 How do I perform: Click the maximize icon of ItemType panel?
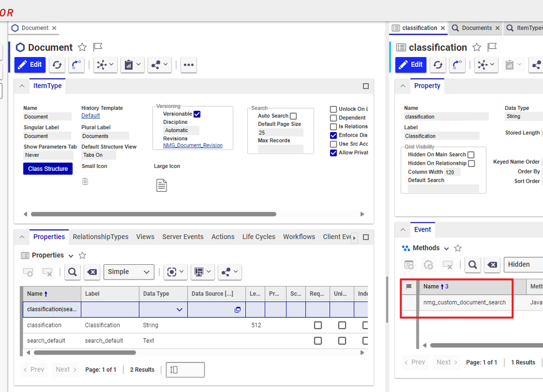tap(366, 86)
